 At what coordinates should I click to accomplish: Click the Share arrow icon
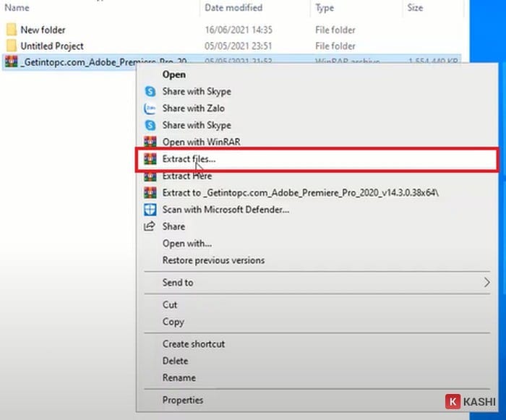150,226
